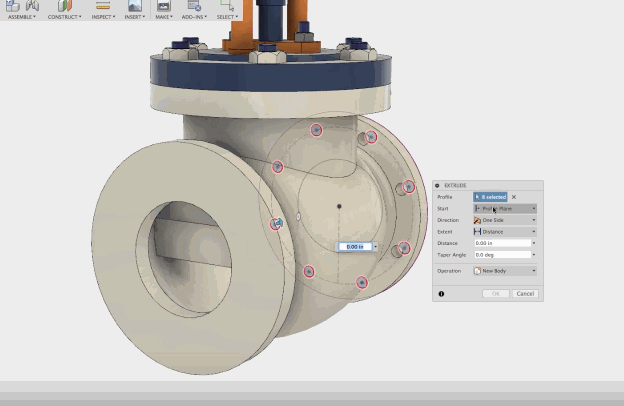Click the Inspect measure icon
624x406 pixels.
click(x=102, y=5)
